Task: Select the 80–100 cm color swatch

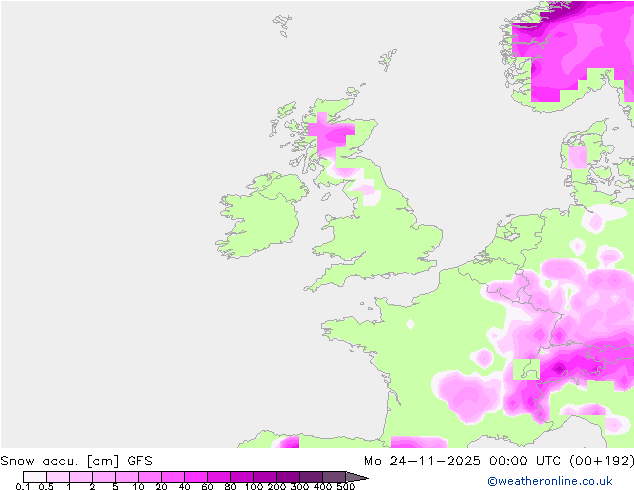Action: pos(242,477)
